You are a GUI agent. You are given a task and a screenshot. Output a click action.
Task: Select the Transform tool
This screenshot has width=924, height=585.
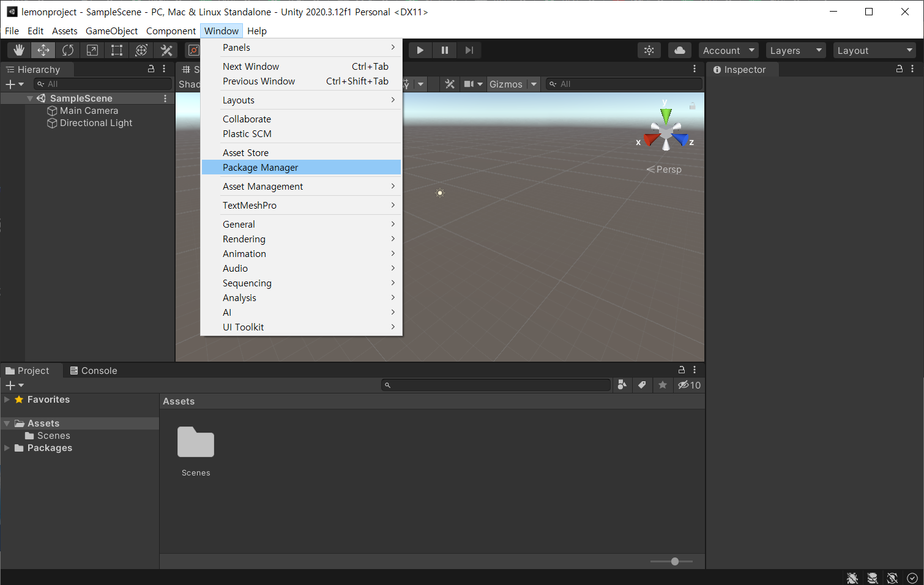pyautogui.click(x=141, y=50)
